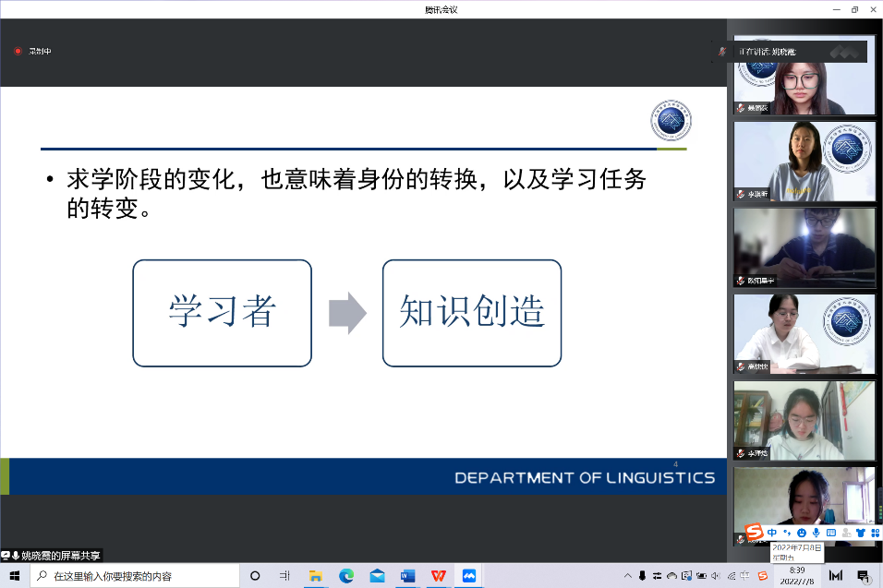Expand the hidden system tray icons
This screenshot has height=588, width=883.
click(628, 576)
